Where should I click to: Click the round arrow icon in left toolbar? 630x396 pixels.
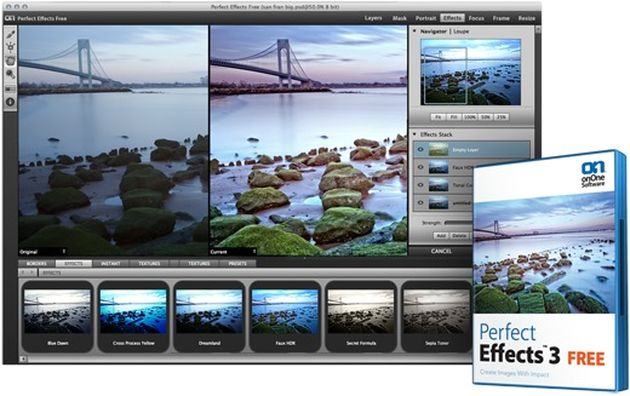pyautogui.click(x=10, y=102)
